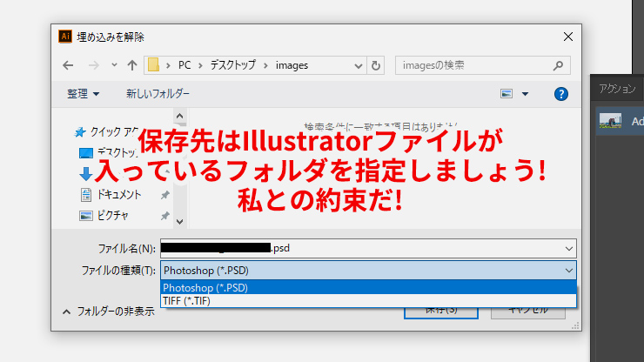Expand the file name dropdown arrow
Viewport: 644px width, 362px height.
click(x=569, y=249)
